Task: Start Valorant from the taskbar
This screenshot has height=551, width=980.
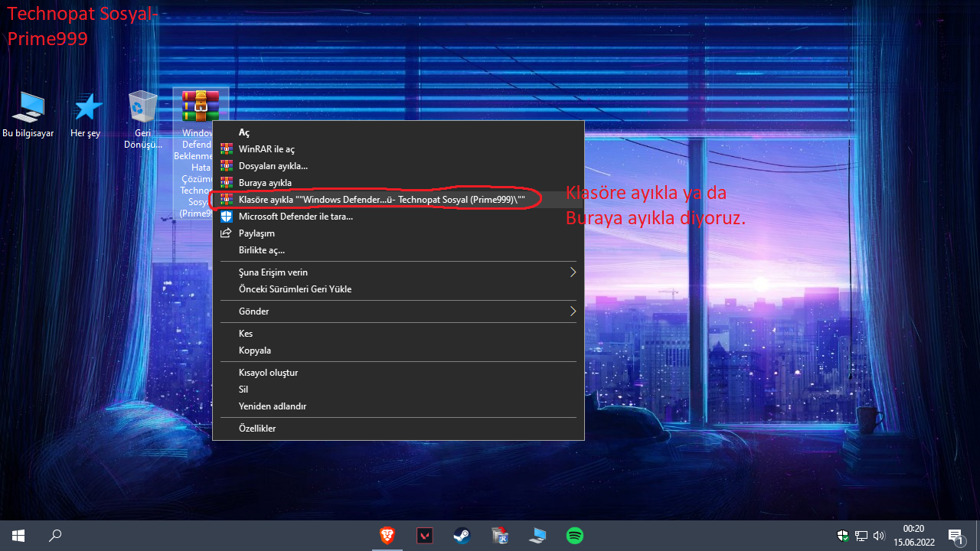Action: (424, 536)
